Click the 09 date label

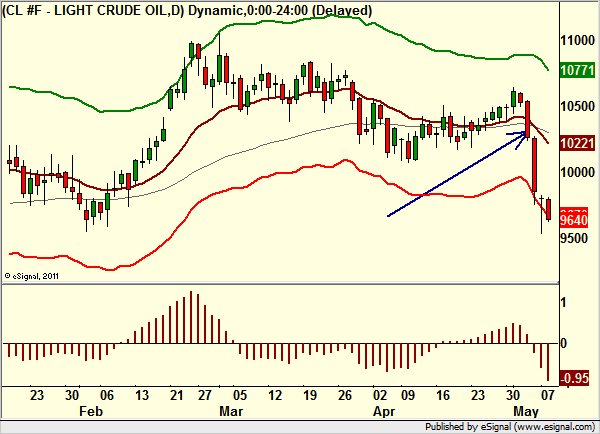coord(408,395)
